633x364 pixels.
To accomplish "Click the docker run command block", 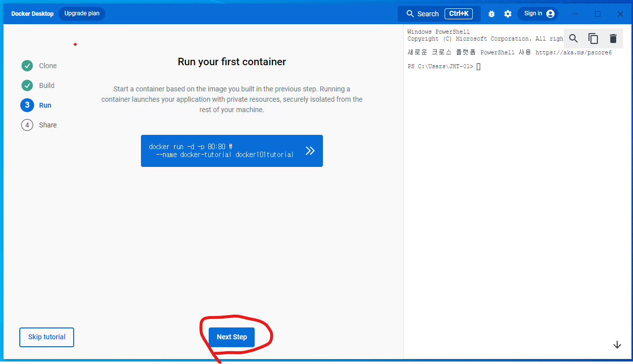I will click(232, 151).
